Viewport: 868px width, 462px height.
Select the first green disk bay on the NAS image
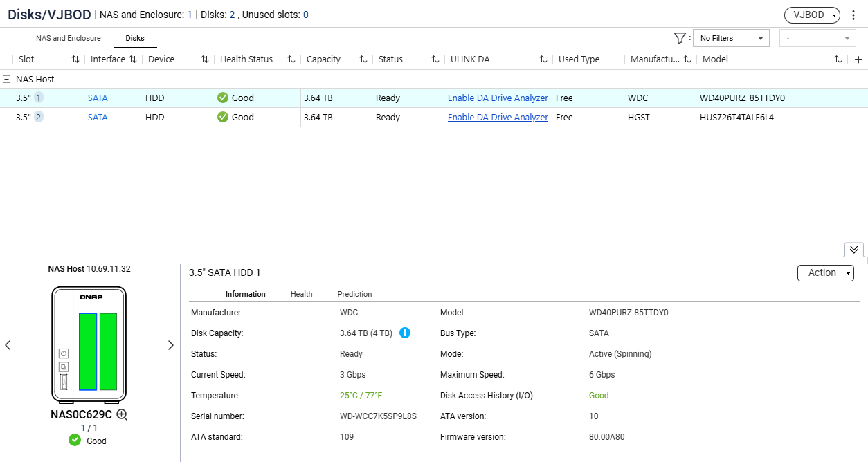88,352
